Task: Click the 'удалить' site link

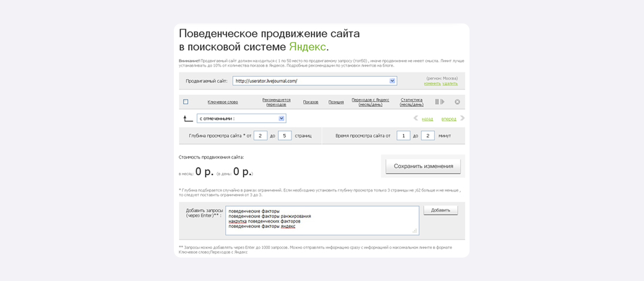Action: click(450, 83)
